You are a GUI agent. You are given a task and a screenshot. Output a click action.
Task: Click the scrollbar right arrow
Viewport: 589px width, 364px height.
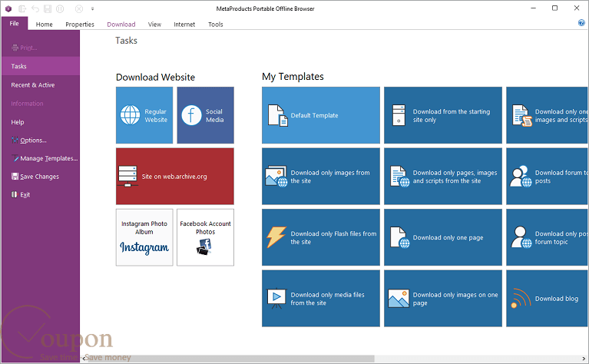point(584,359)
